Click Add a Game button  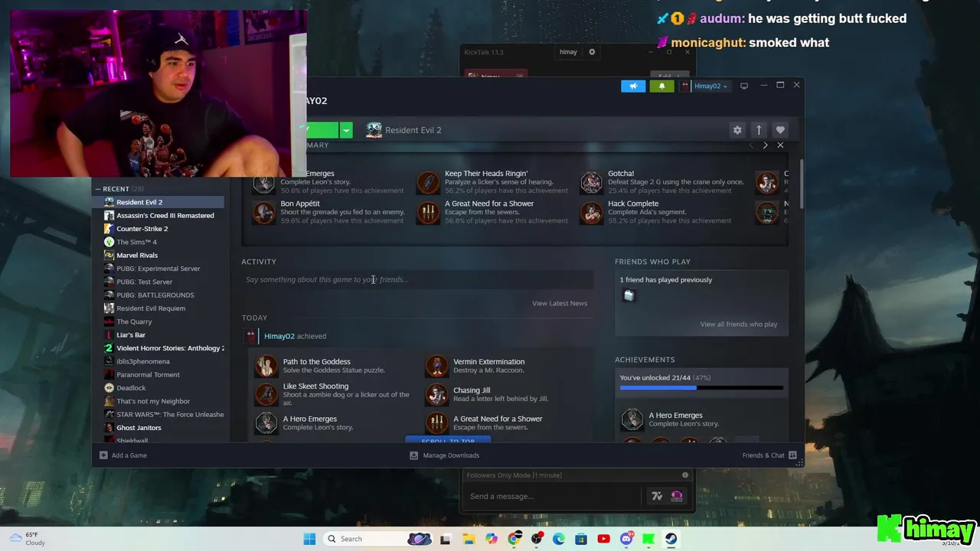click(x=122, y=455)
